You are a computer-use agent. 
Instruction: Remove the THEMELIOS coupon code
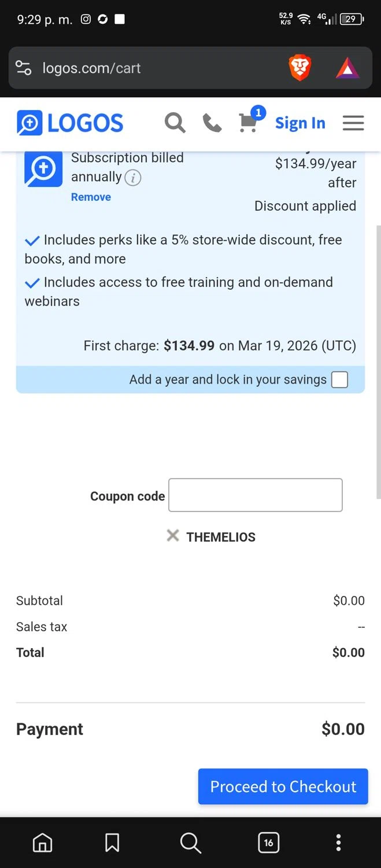[x=172, y=536]
